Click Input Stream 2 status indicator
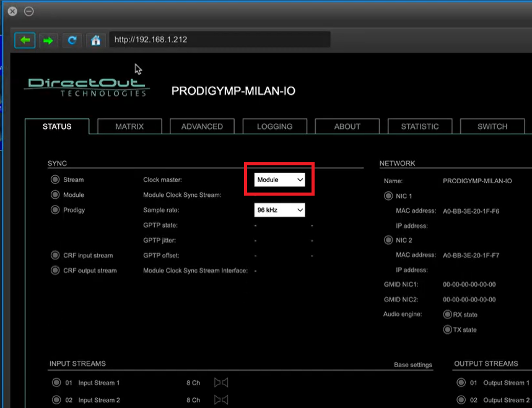Screen dimensions: 532x408 coord(56,400)
